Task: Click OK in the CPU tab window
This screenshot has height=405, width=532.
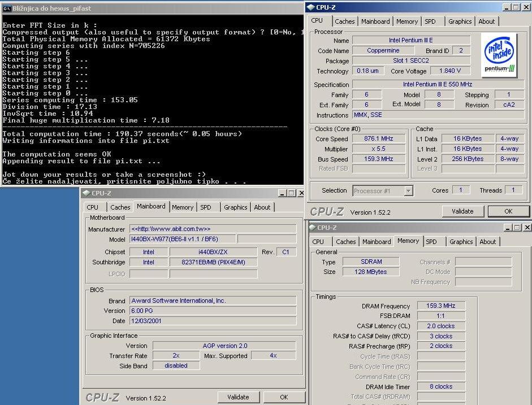Action: click(x=508, y=211)
